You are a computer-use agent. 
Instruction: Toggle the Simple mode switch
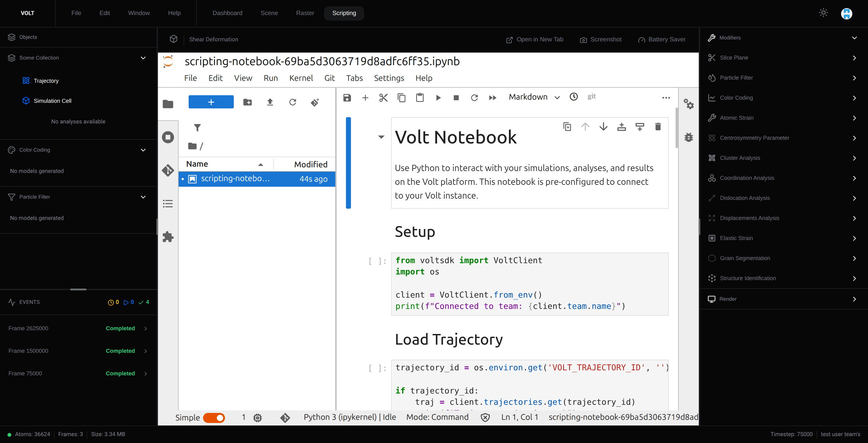pyautogui.click(x=214, y=418)
